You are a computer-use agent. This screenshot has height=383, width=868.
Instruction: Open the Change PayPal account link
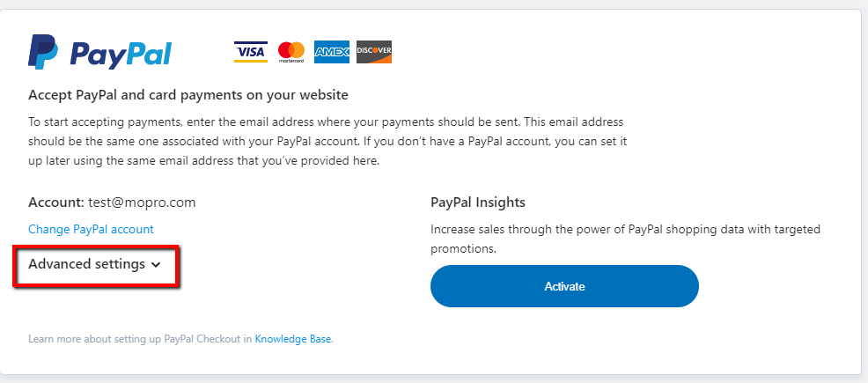click(x=91, y=229)
